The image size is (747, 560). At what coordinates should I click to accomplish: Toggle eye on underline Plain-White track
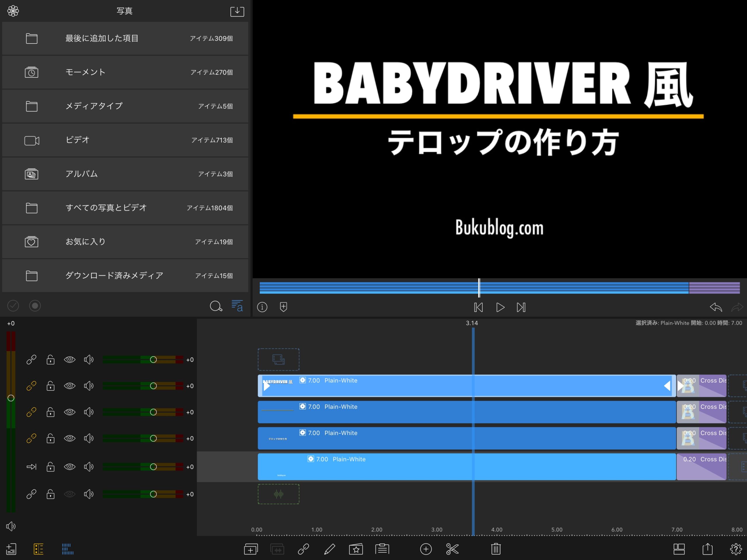(x=69, y=412)
